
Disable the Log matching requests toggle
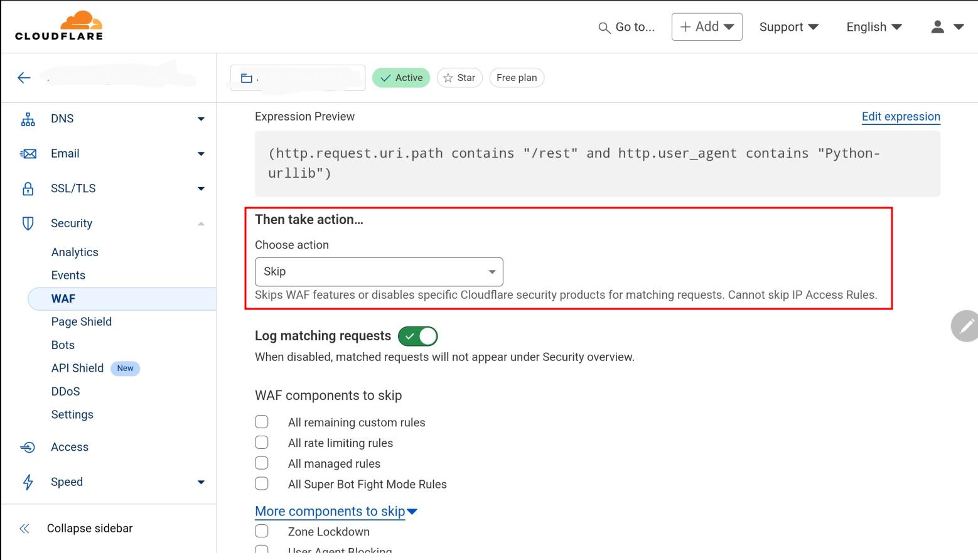pyautogui.click(x=418, y=337)
